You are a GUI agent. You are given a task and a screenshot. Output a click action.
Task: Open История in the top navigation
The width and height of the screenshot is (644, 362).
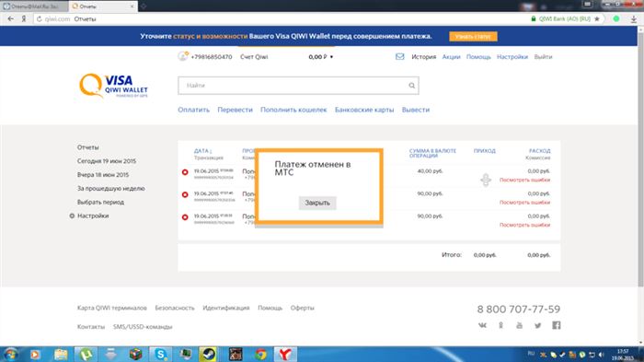(423, 57)
